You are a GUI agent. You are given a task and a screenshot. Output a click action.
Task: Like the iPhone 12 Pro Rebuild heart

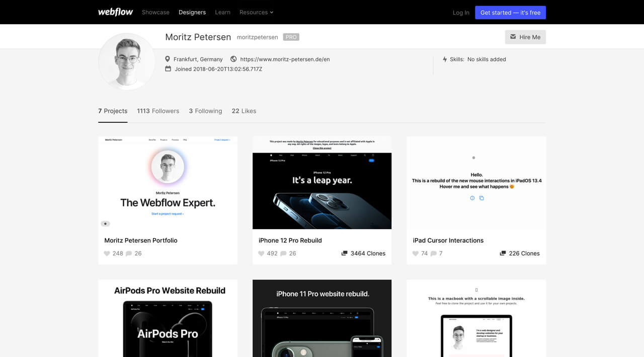261,253
